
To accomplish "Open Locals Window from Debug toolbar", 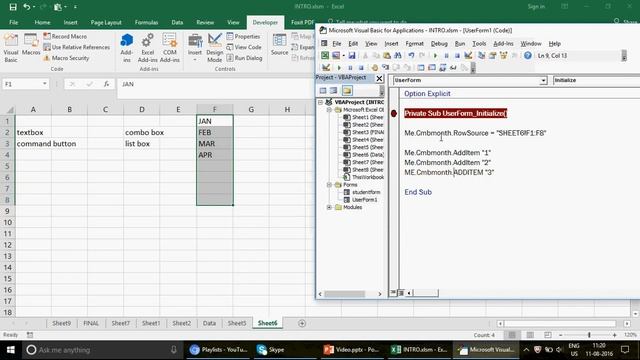I will pos(421,68).
